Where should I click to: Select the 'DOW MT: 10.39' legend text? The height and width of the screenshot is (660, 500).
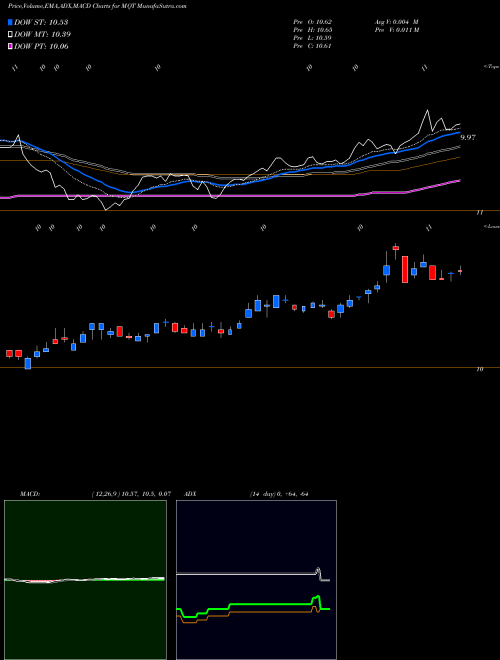coord(43,35)
